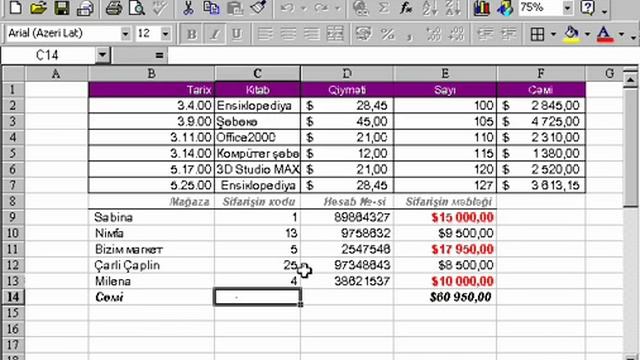Create a new workbook with New icon
The height and width of the screenshot is (360, 640).
click(x=16, y=7)
